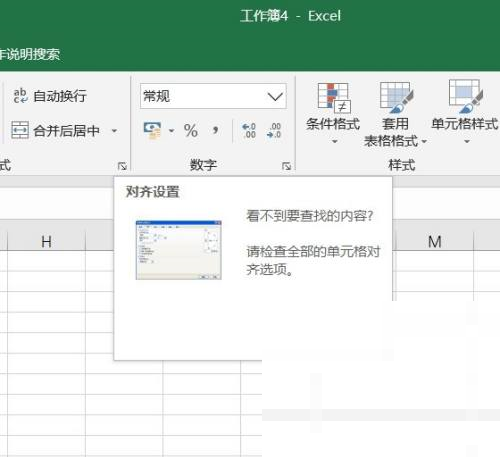Click Increase Decimal icon
500x457 pixels.
point(249,131)
